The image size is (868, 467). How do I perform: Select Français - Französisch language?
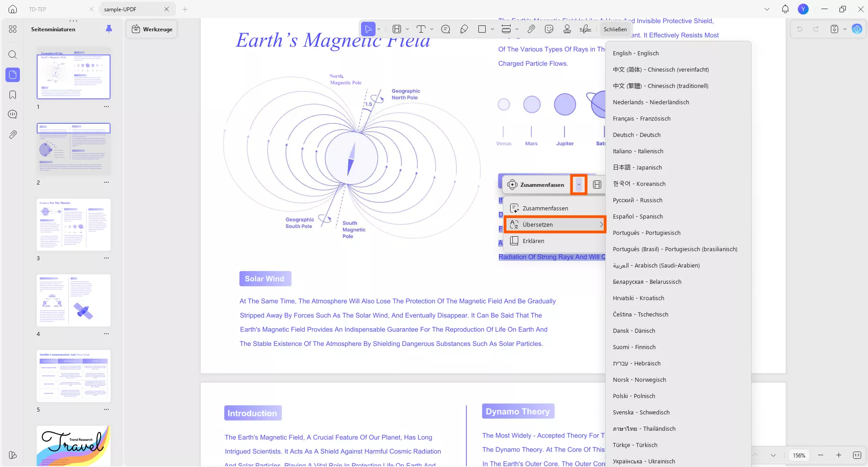click(x=678, y=118)
